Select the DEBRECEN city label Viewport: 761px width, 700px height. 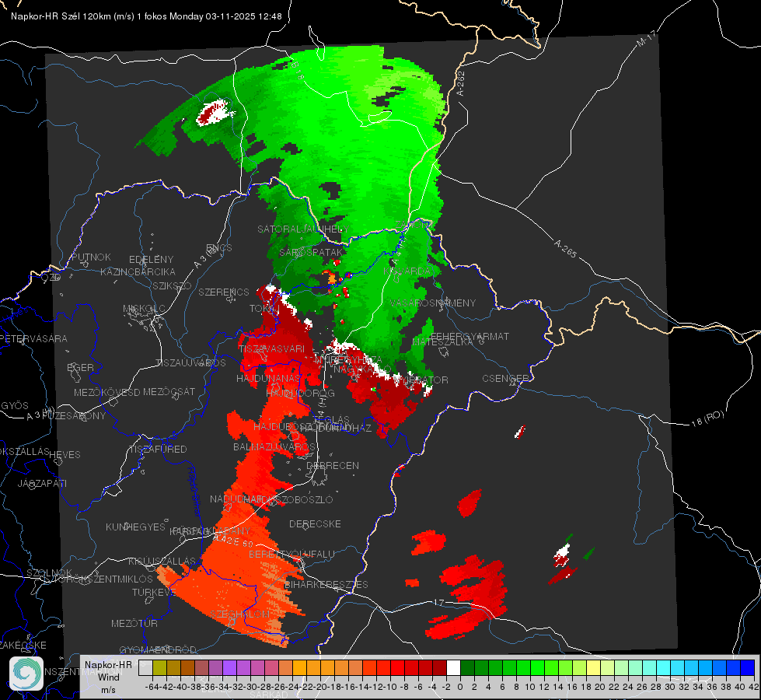333,465
